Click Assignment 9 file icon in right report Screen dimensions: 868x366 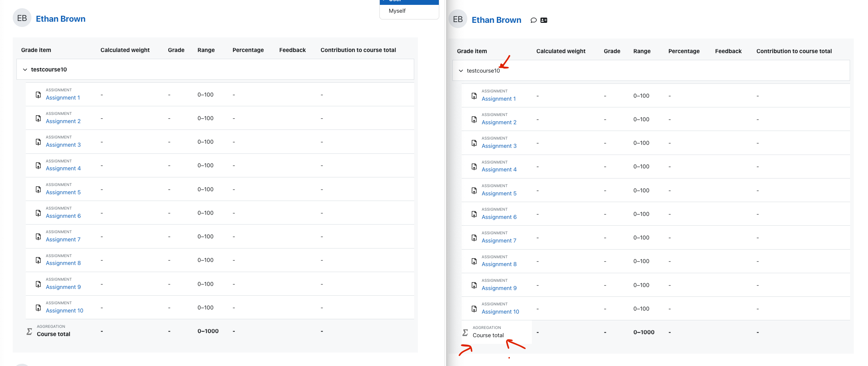474,285
